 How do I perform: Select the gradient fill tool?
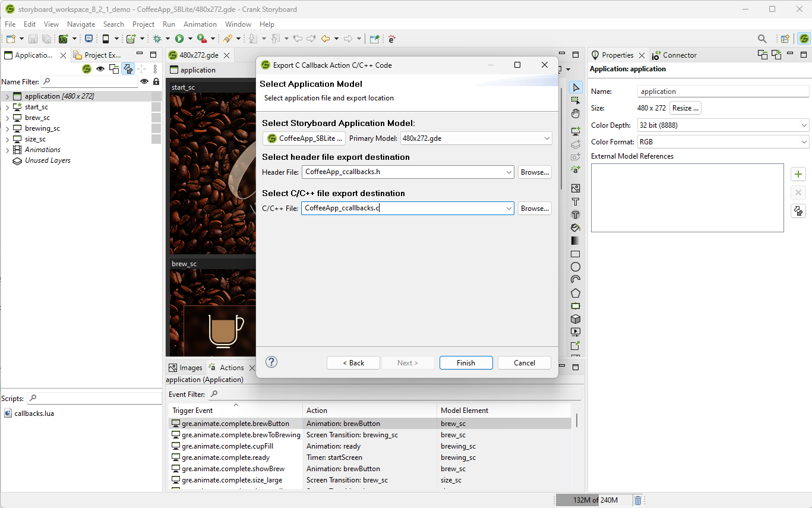(576, 241)
